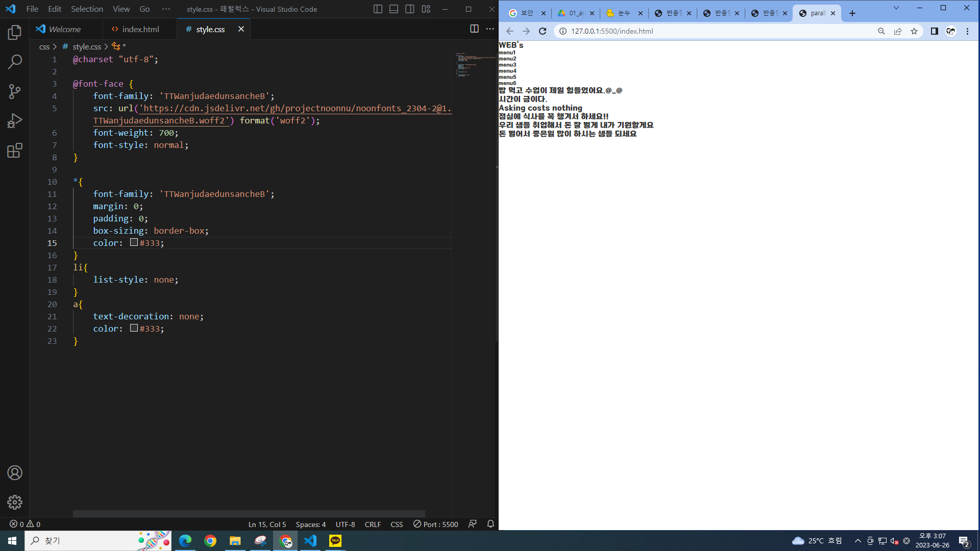The height and width of the screenshot is (551, 980).
Task: Toggle the primary side bar layout button
Action: click(378, 9)
